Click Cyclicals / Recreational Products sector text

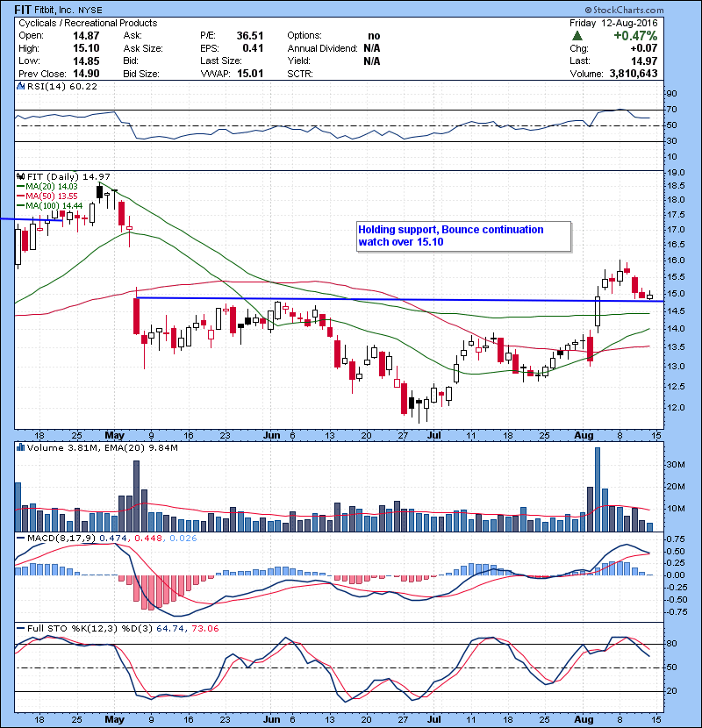pyautogui.click(x=88, y=23)
